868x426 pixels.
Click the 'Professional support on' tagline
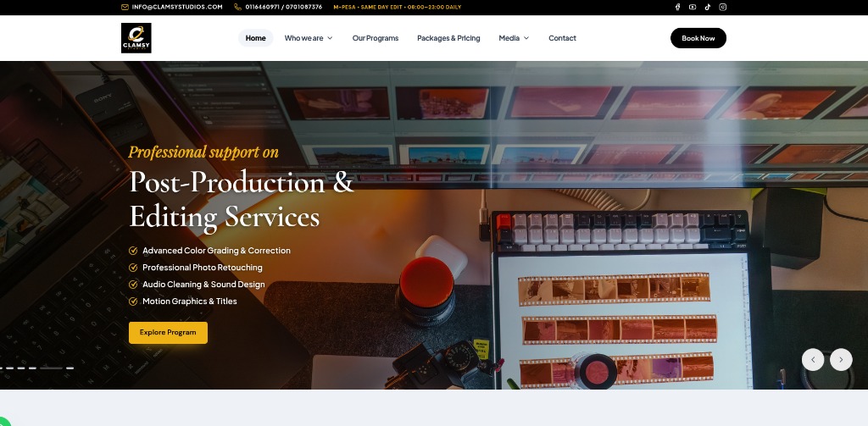pyautogui.click(x=203, y=152)
